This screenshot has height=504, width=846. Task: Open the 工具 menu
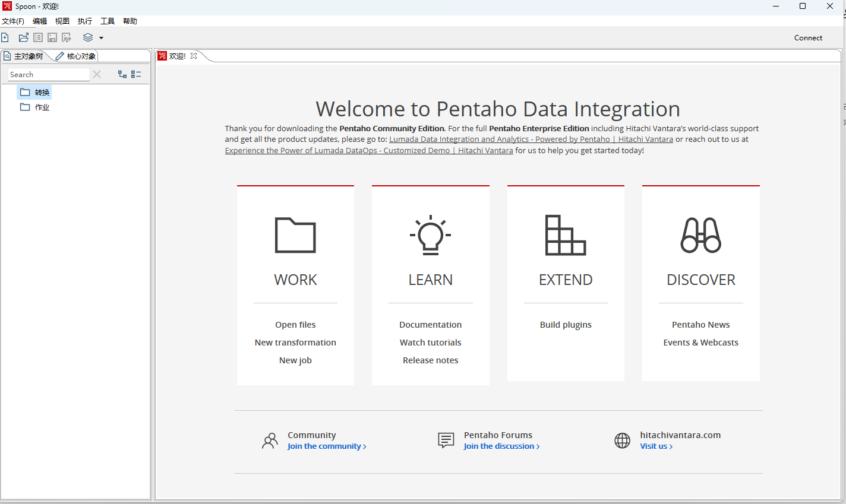(x=108, y=21)
